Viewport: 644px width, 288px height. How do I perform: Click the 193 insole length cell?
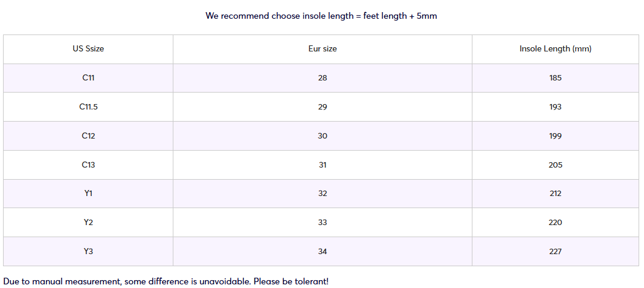pos(555,107)
